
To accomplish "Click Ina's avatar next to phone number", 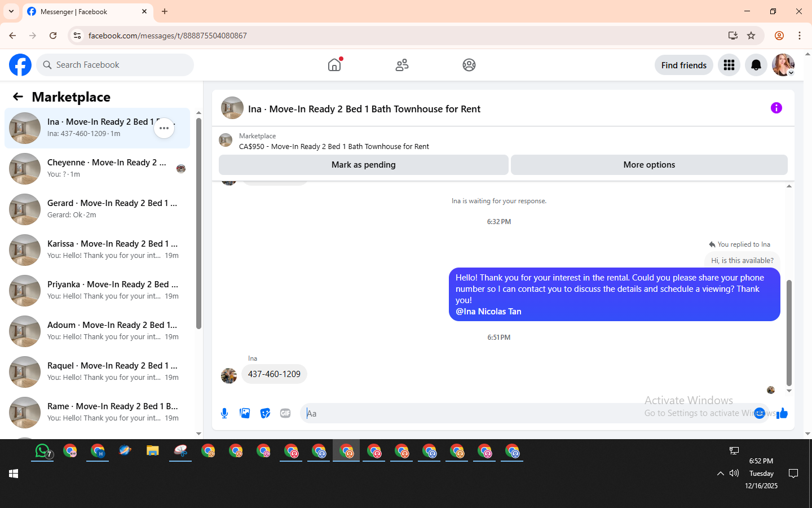I will coord(229,375).
